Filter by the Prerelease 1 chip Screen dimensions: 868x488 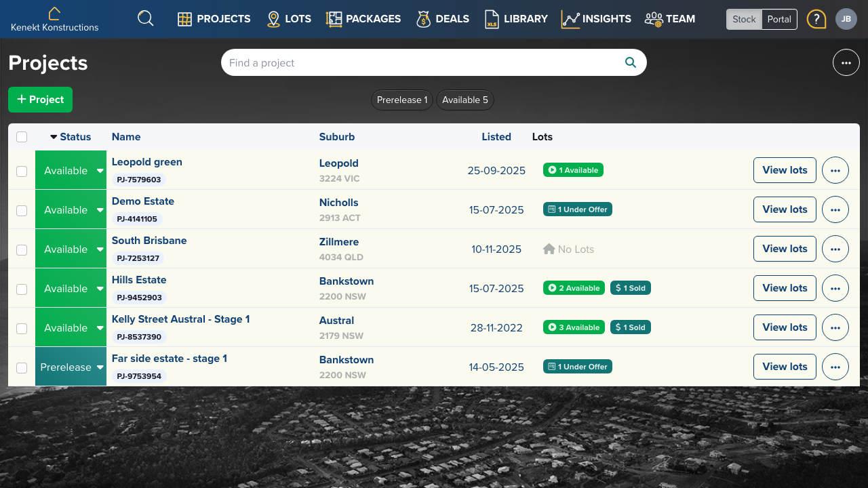402,100
